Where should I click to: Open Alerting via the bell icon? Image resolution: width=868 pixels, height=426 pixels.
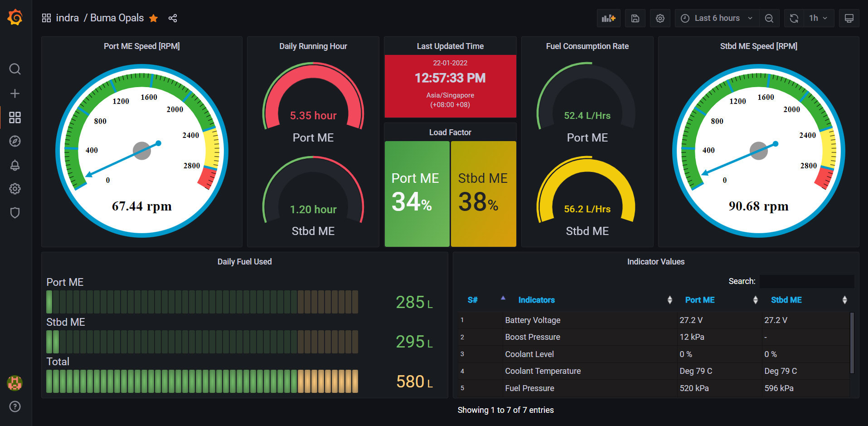coord(15,165)
